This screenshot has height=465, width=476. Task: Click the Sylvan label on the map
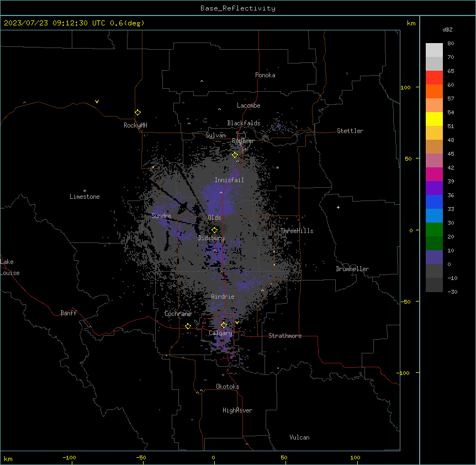click(x=215, y=135)
